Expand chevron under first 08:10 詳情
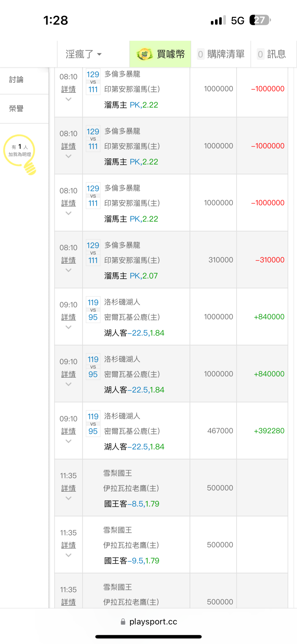The height and width of the screenshot is (644, 297). 68,99
